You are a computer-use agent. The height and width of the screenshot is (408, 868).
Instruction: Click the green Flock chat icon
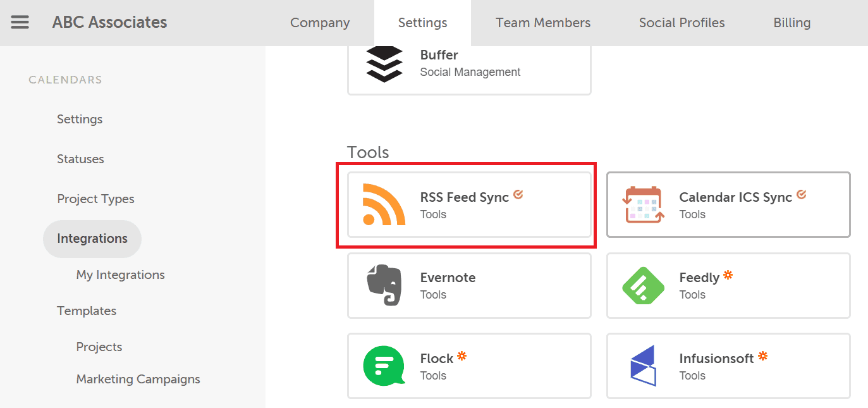(384, 366)
